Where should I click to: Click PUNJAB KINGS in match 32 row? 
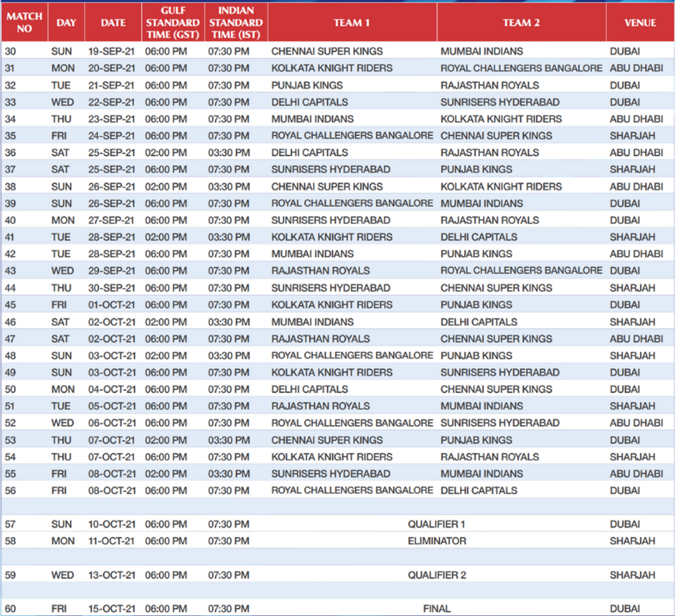coord(307,85)
